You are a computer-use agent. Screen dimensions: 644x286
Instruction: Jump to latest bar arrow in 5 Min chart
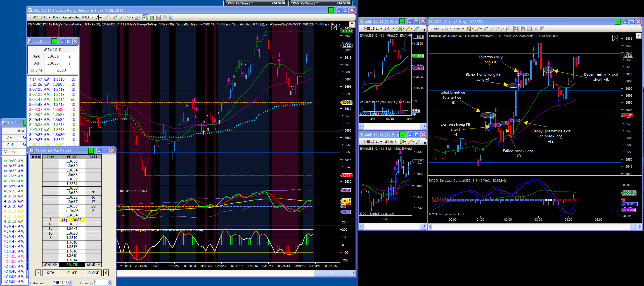[x=615, y=38]
